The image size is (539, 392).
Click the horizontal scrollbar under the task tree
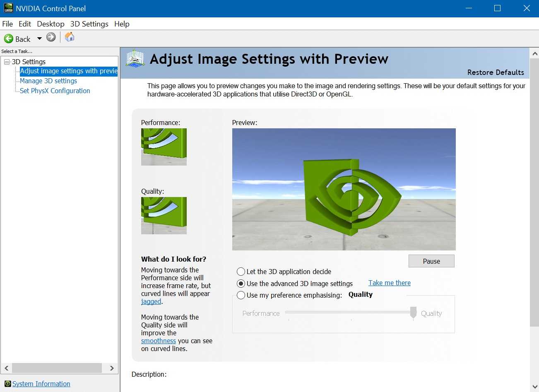click(x=57, y=368)
